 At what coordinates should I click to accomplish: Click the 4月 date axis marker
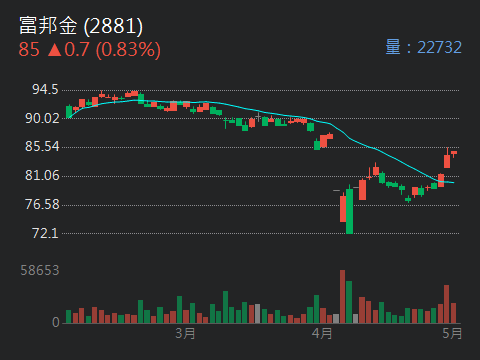(x=322, y=333)
